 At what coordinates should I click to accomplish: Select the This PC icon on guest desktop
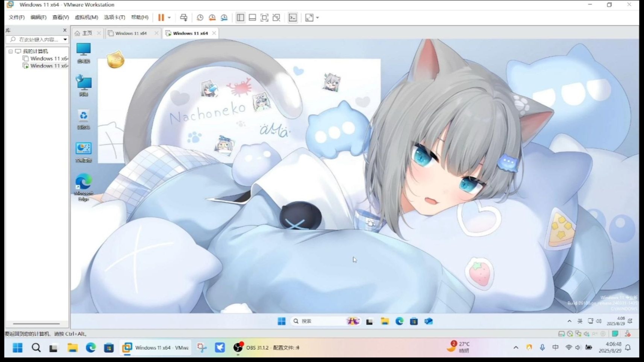[x=83, y=53]
